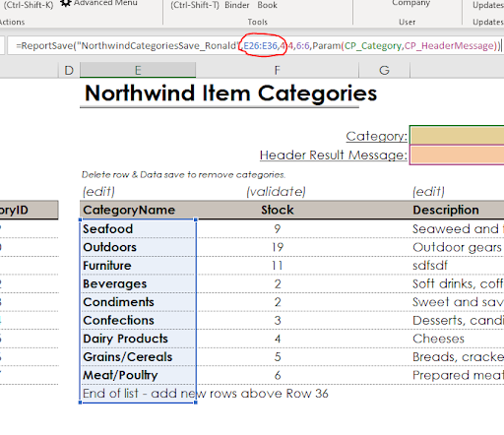Click the sdfsdf description cell
This screenshot has width=504, height=435.
[x=430, y=266]
